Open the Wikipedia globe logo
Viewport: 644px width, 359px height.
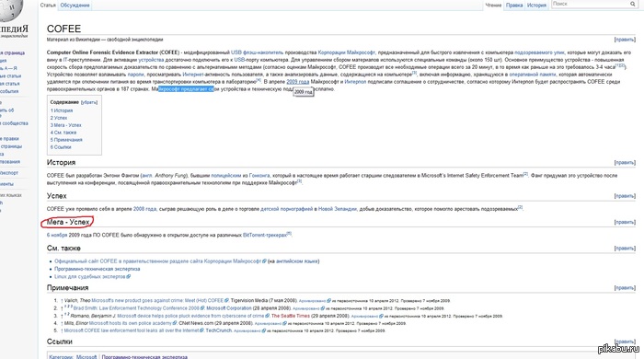pyautogui.click(x=10, y=10)
